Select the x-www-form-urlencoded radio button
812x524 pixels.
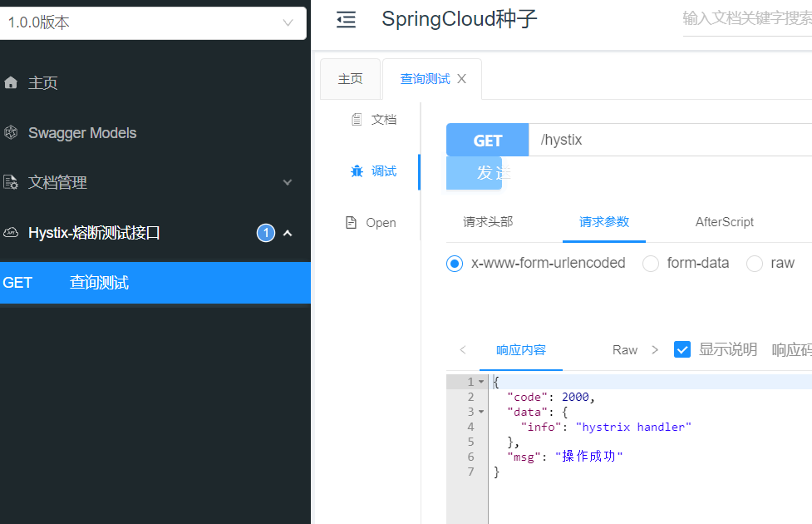[x=454, y=264]
